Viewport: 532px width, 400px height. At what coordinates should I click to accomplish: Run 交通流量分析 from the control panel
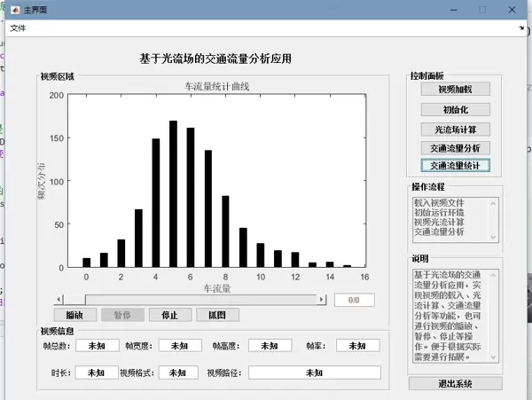[455, 147]
